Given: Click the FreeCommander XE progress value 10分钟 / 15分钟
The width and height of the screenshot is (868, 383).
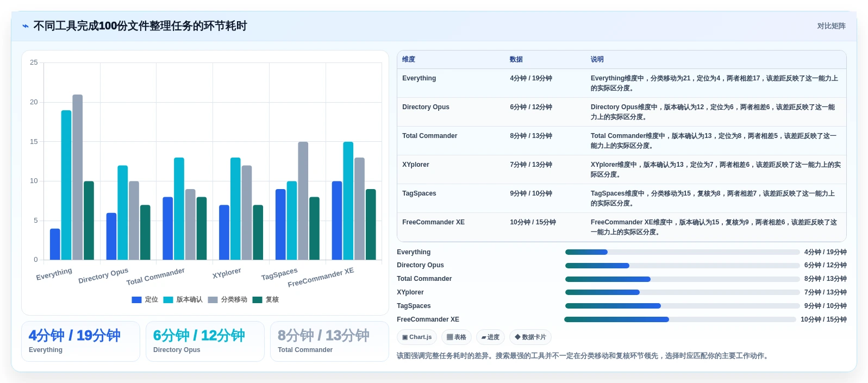Looking at the screenshot, I should tap(823, 319).
